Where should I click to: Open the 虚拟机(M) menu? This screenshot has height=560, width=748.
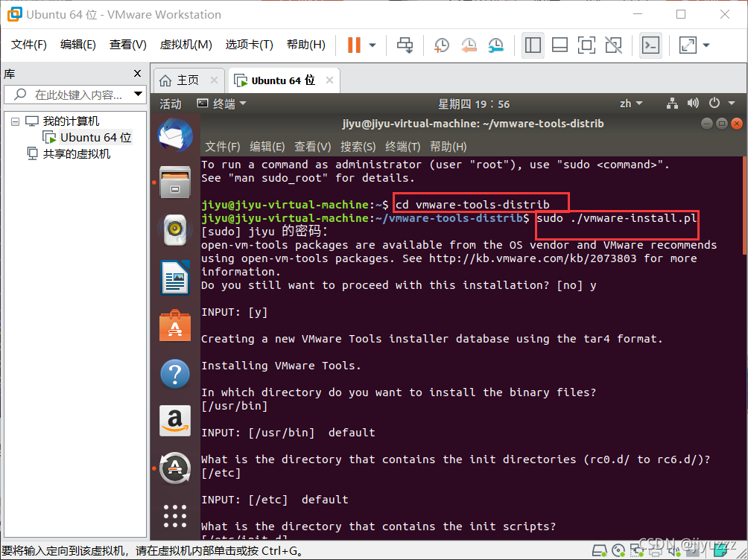[186, 45]
